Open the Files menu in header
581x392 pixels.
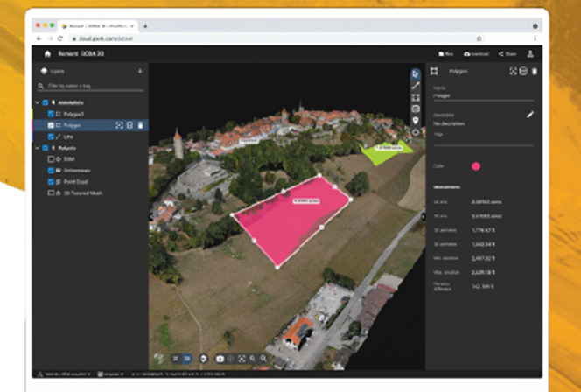[x=447, y=53]
